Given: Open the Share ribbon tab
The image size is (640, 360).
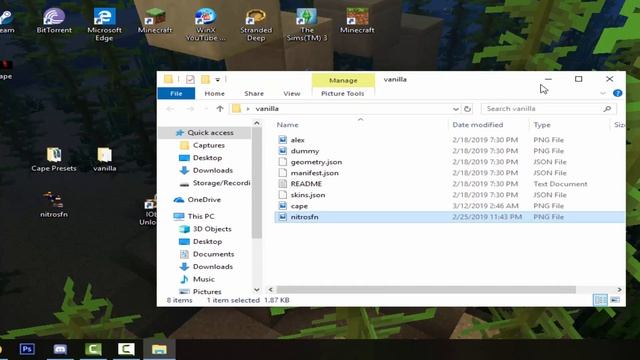Looking at the screenshot, I should (x=254, y=93).
